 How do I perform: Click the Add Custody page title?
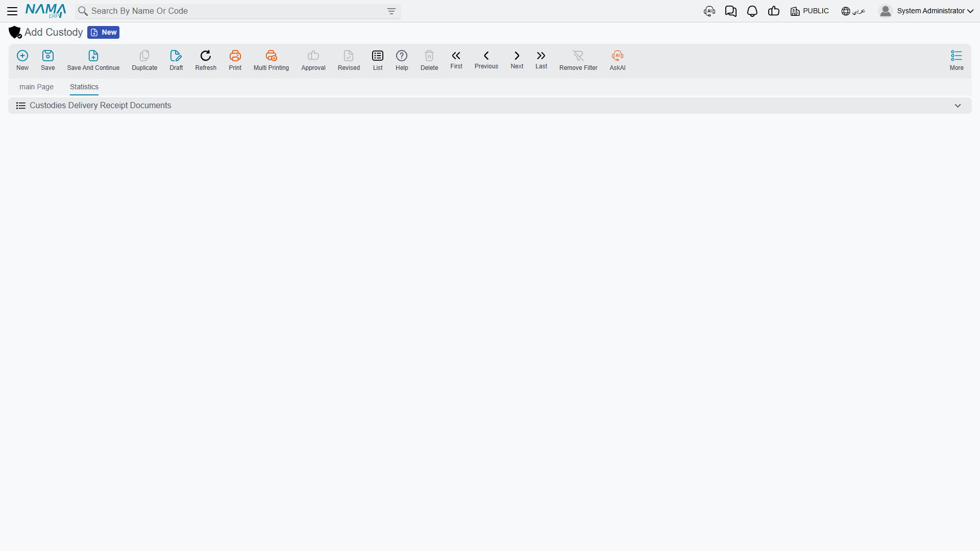(x=54, y=32)
